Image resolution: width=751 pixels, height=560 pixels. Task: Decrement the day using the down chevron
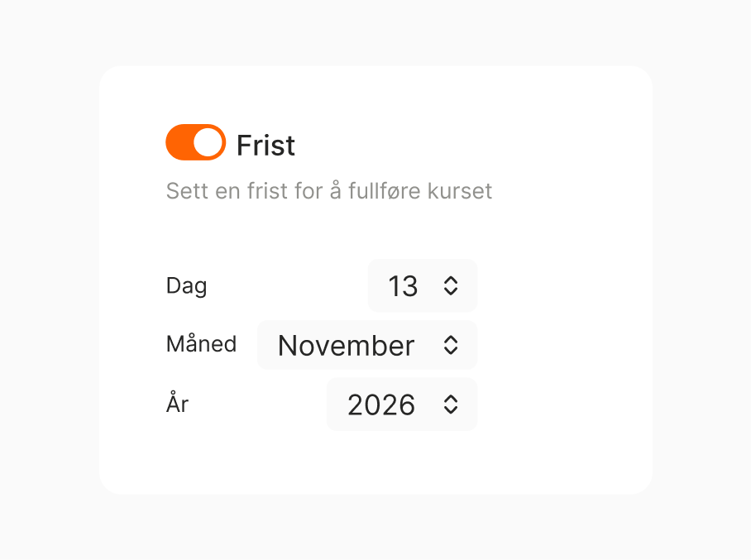coord(452,291)
